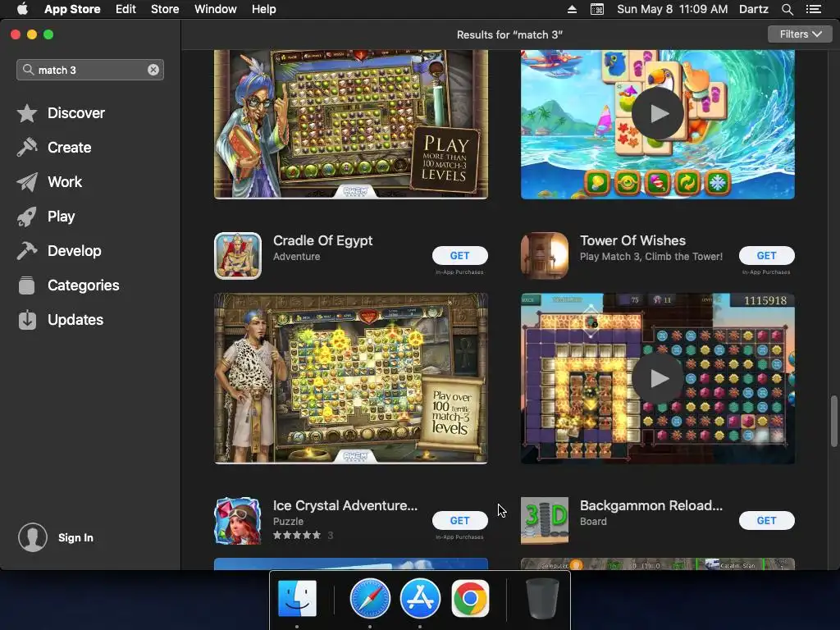Image resolution: width=840 pixels, height=630 pixels.
Task: Launch Safari from the Dock
Action: [370, 598]
